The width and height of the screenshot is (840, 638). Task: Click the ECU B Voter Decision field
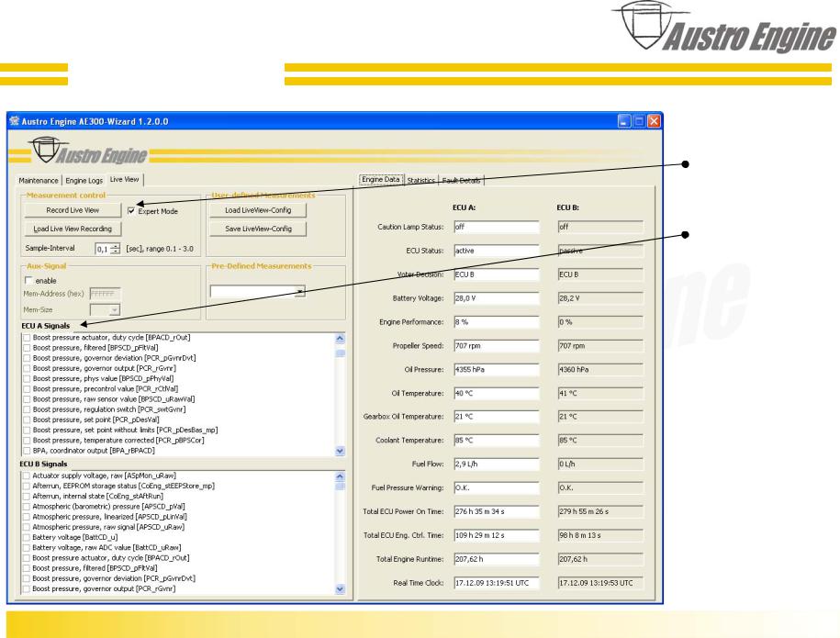600,274
